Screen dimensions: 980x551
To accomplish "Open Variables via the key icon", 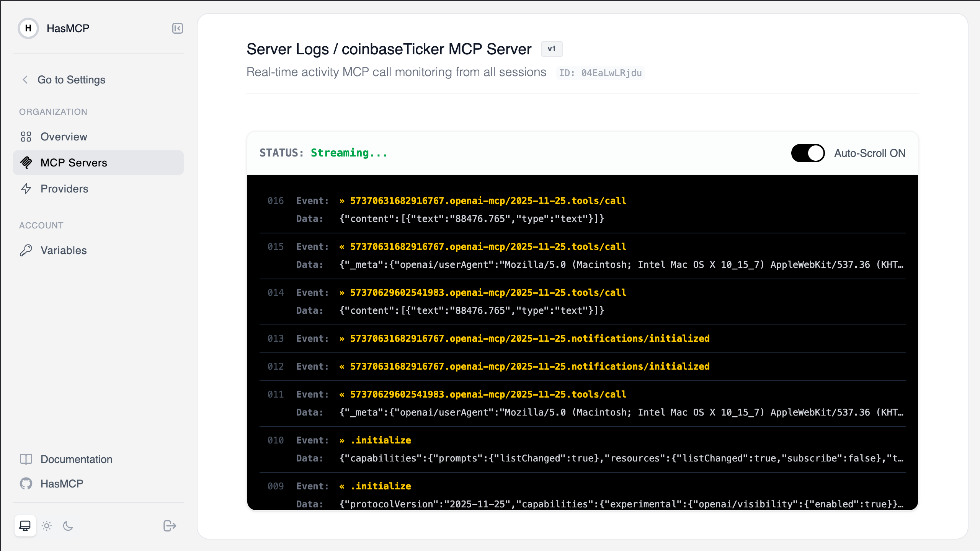I will tap(26, 250).
